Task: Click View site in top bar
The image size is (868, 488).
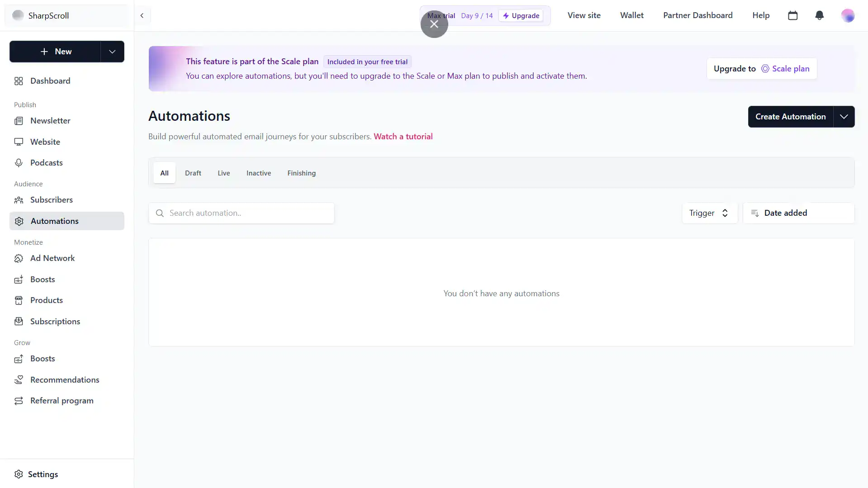Action: (584, 15)
